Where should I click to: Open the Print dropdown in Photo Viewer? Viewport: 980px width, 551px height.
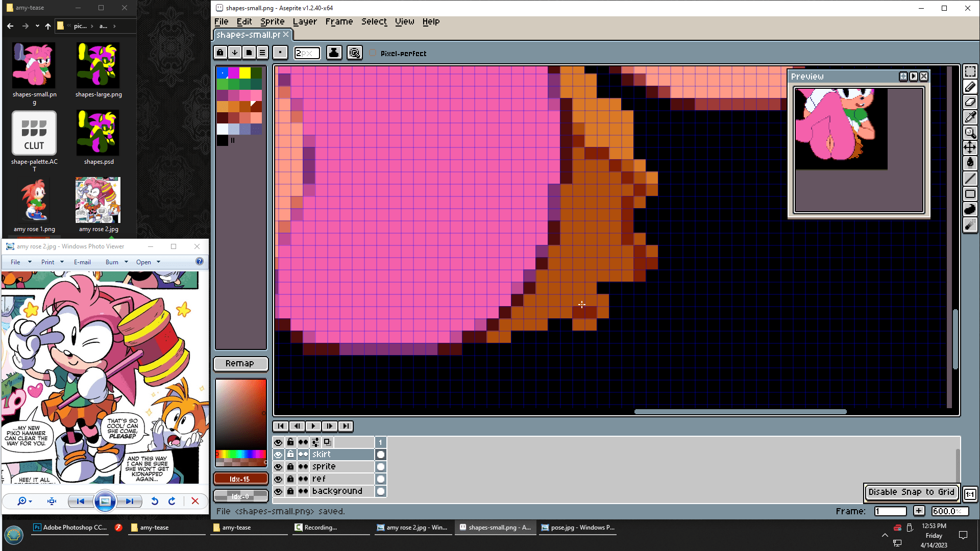tap(62, 262)
